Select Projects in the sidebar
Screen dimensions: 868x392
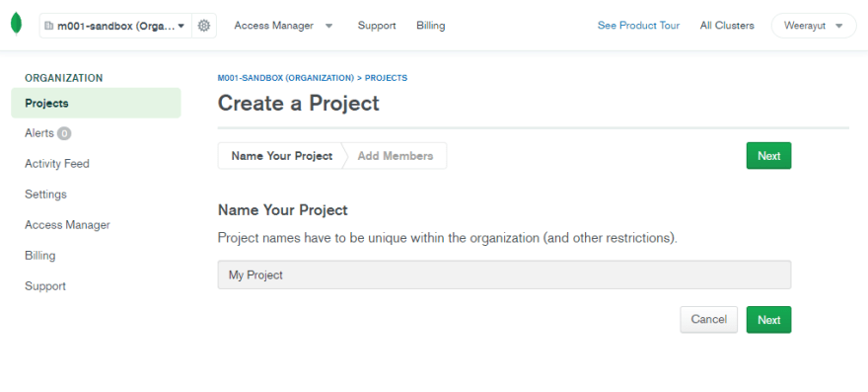[96, 103]
